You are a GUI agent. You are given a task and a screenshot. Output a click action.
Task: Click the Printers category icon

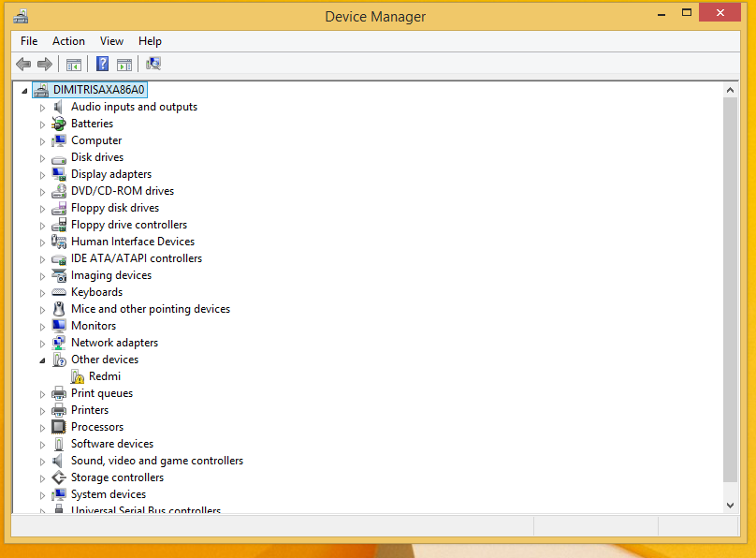[x=59, y=410]
